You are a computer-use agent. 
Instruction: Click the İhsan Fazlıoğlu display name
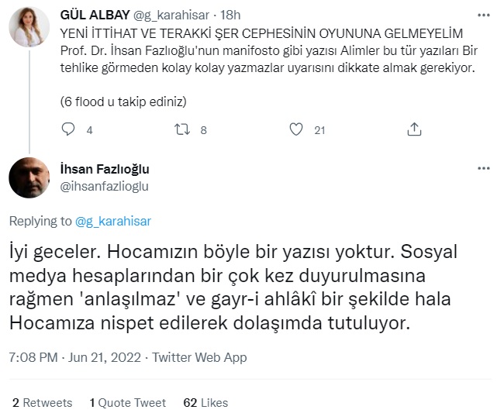pos(105,170)
